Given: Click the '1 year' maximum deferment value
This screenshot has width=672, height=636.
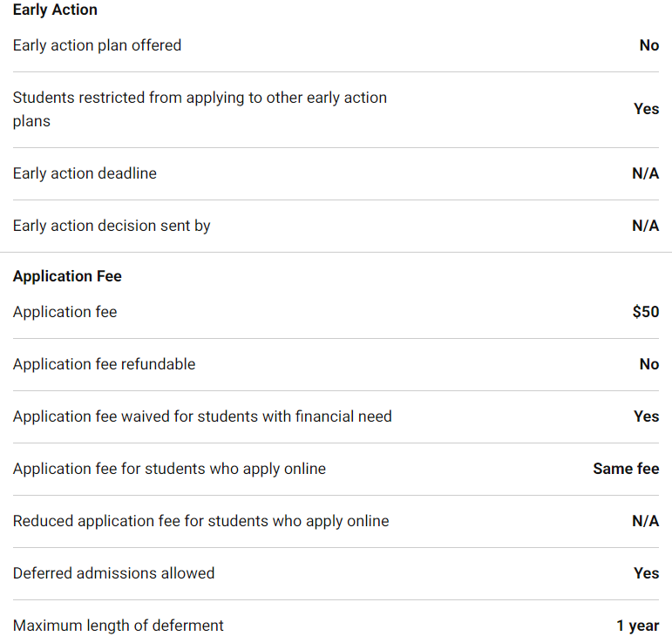Looking at the screenshot, I should coord(637,626).
